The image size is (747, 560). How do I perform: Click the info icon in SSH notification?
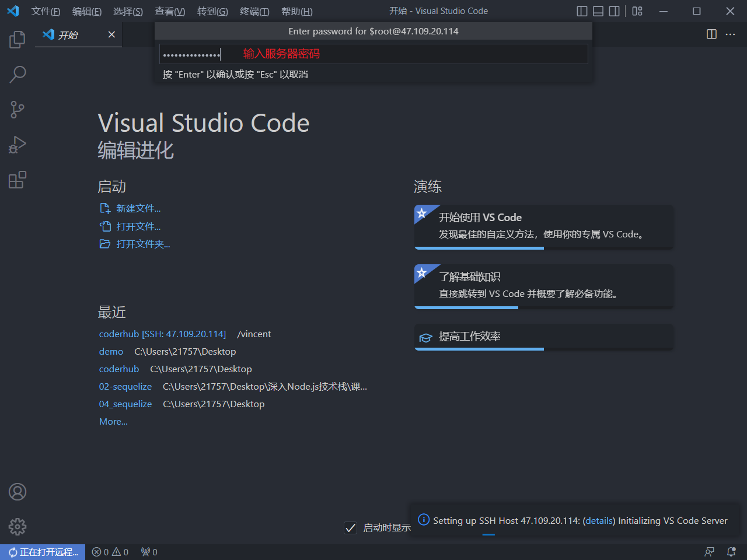(424, 520)
